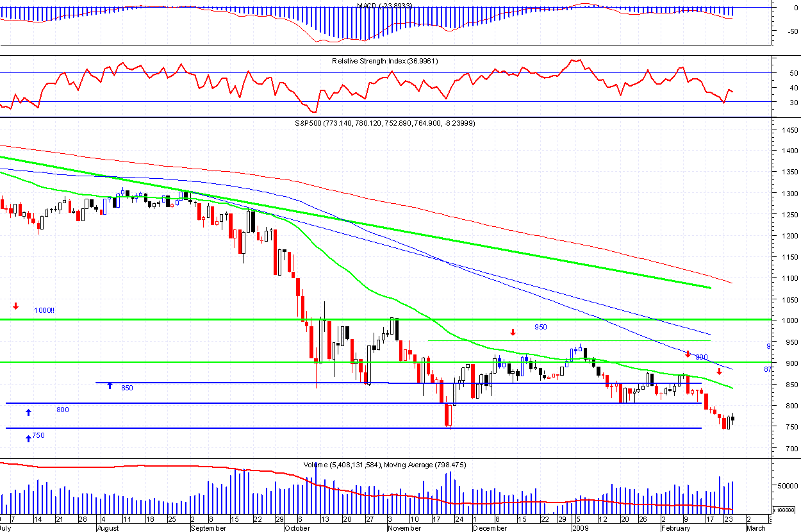The image size is (801, 532).
Task: Select the blue '950' annotation text
Action: (541, 327)
